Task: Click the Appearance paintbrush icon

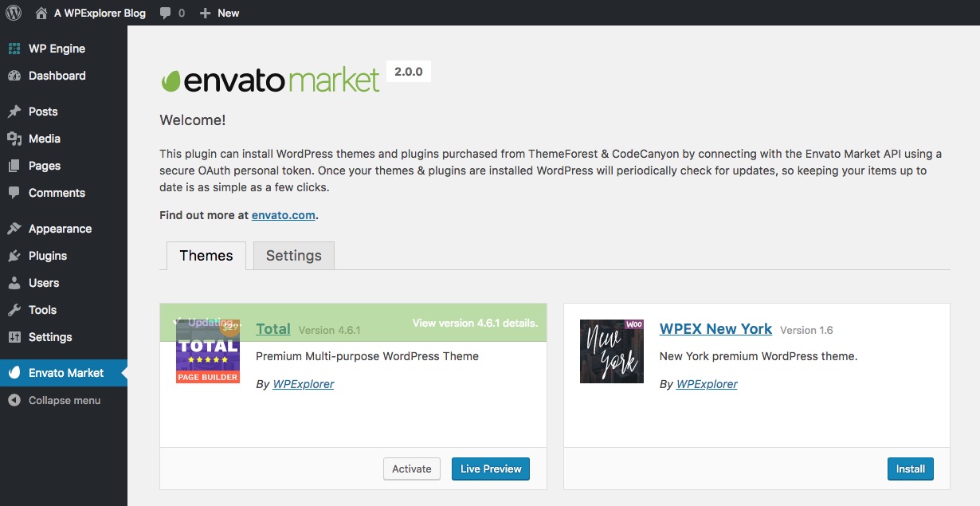Action: click(x=14, y=229)
